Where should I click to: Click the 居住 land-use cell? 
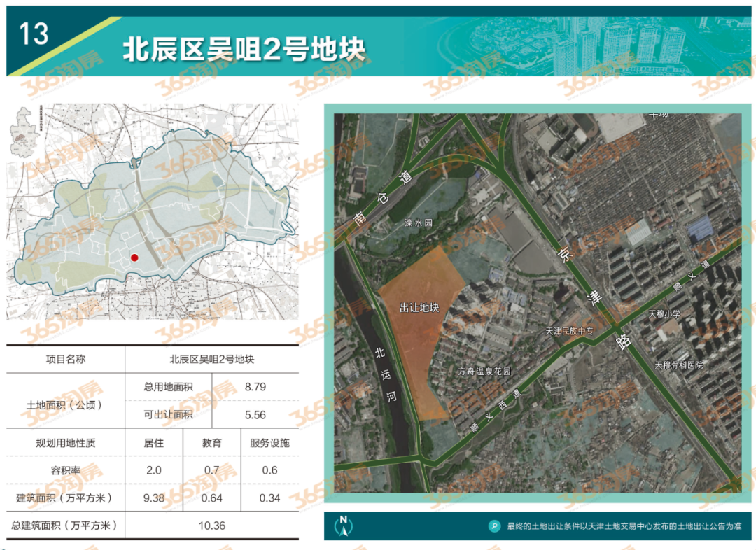tap(154, 443)
